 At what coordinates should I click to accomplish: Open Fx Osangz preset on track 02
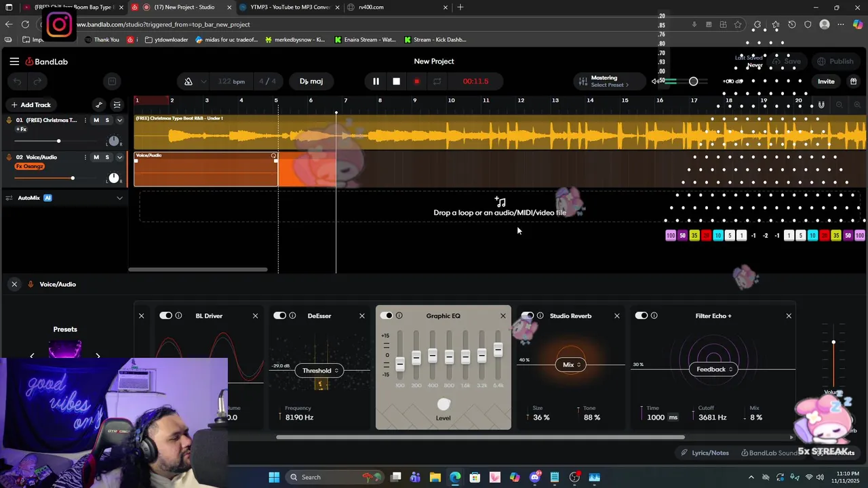[30, 167]
